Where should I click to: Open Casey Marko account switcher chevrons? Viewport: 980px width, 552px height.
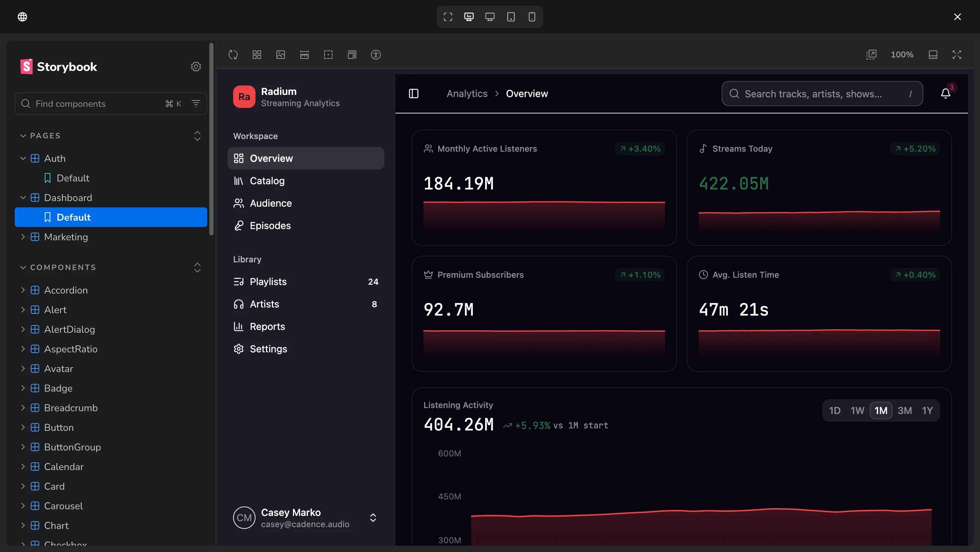click(373, 518)
